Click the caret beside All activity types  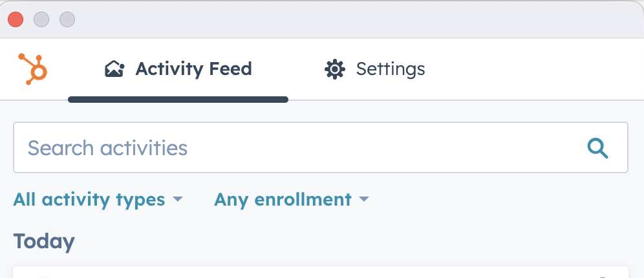(x=178, y=200)
